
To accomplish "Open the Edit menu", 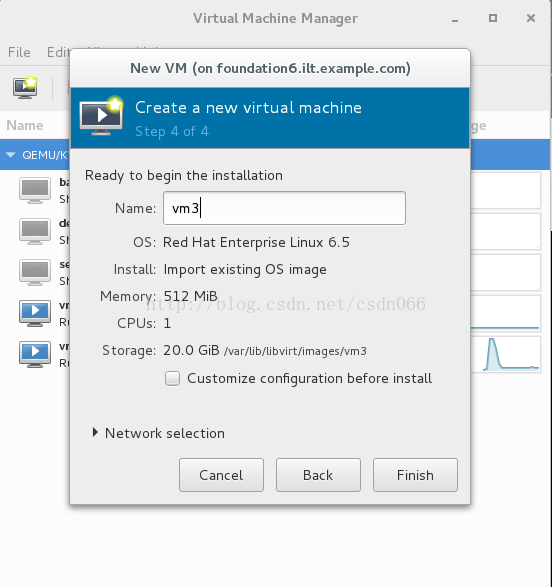I will (x=58, y=52).
